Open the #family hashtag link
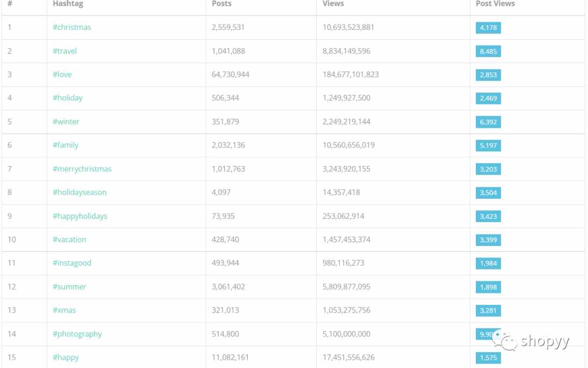 coord(65,145)
